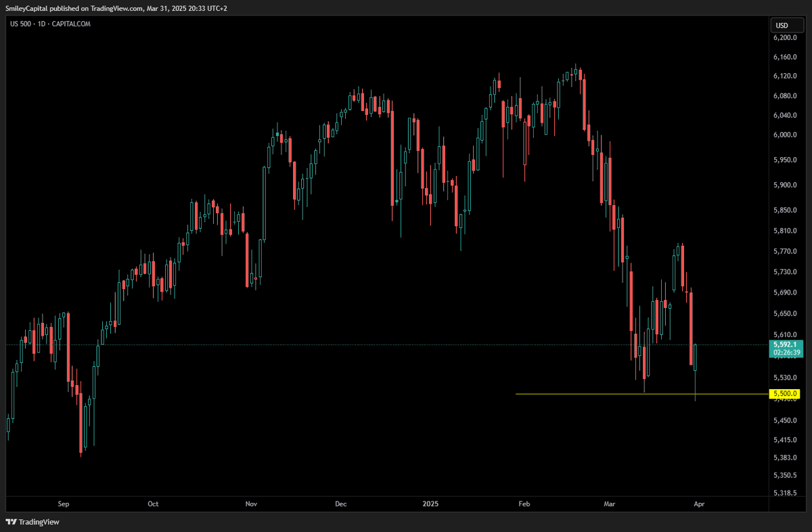Click the current price label 5,592.1
This screenshot has width=812, height=532.
point(785,344)
